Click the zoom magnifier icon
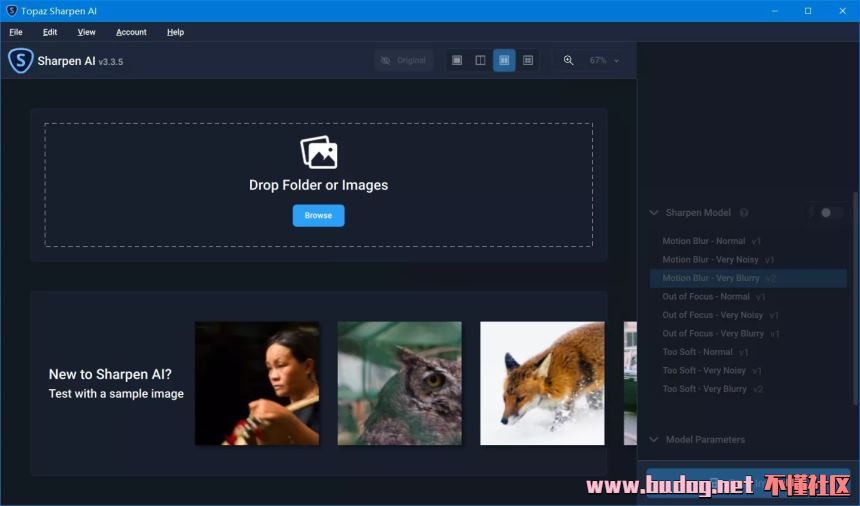860x506 pixels. pos(568,60)
